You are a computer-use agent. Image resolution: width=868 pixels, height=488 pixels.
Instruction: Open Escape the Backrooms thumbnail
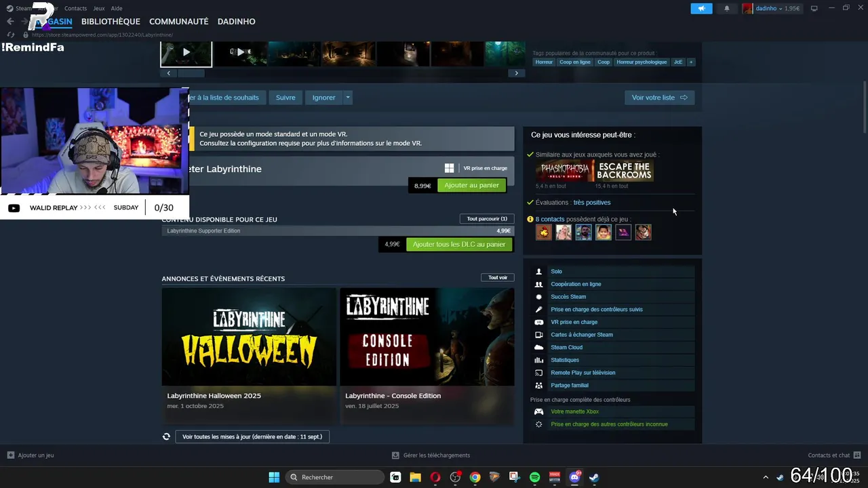click(625, 171)
